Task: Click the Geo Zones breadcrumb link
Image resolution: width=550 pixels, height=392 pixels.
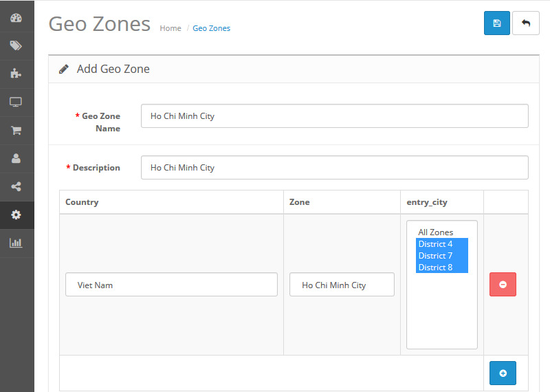Action: [x=211, y=28]
